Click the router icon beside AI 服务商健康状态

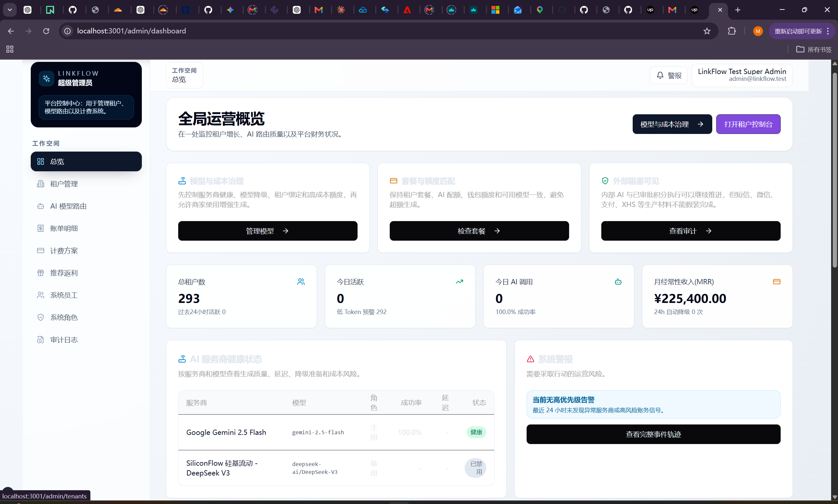click(182, 359)
